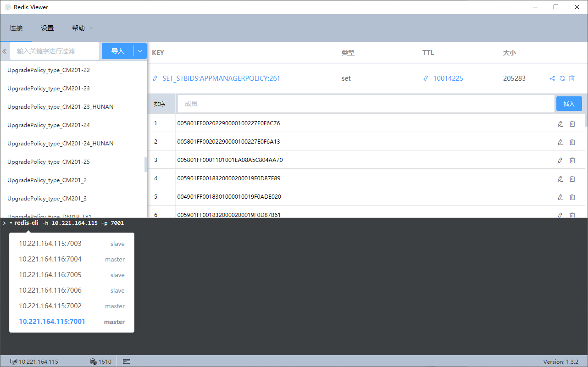
Task: Select node 10.221.164.116:7004 master
Action: [x=72, y=259]
